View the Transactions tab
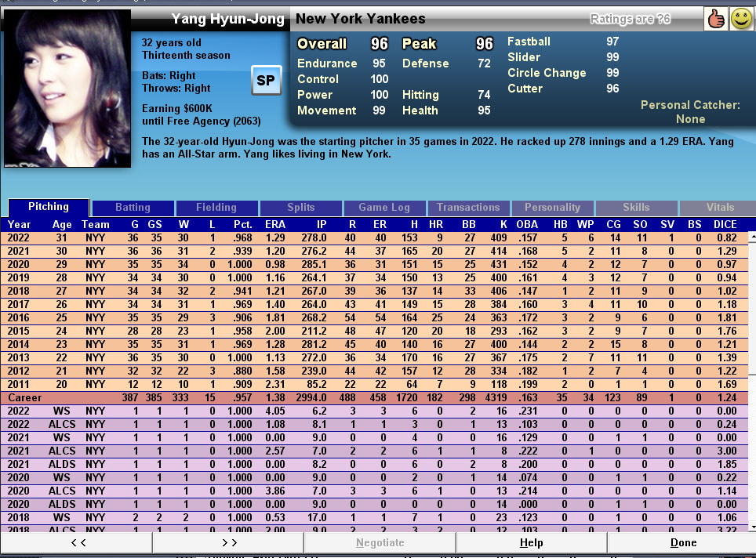The width and height of the screenshot is (756, 558). tap(468, 208)
